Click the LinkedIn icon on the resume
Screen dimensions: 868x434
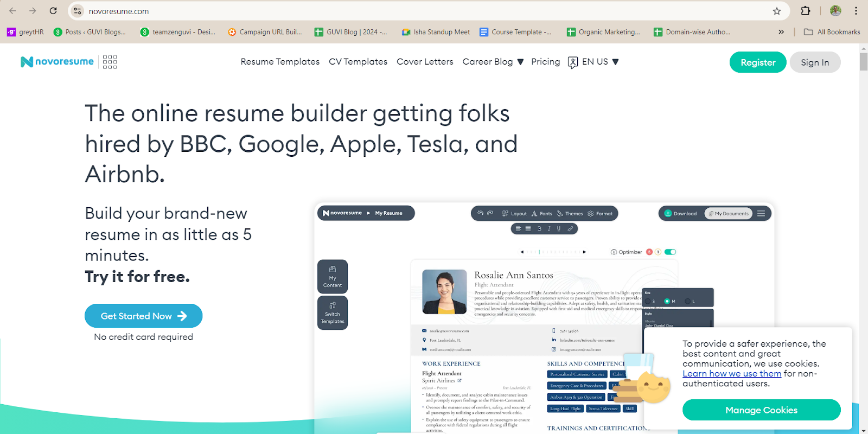[554, 340]
